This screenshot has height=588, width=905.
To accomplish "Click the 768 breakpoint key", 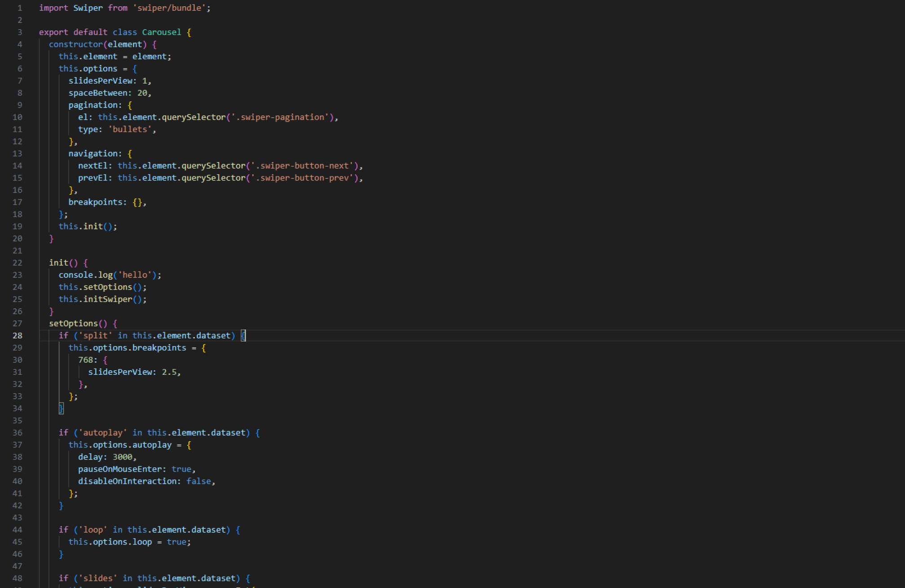I will click(x=85, y=360).
